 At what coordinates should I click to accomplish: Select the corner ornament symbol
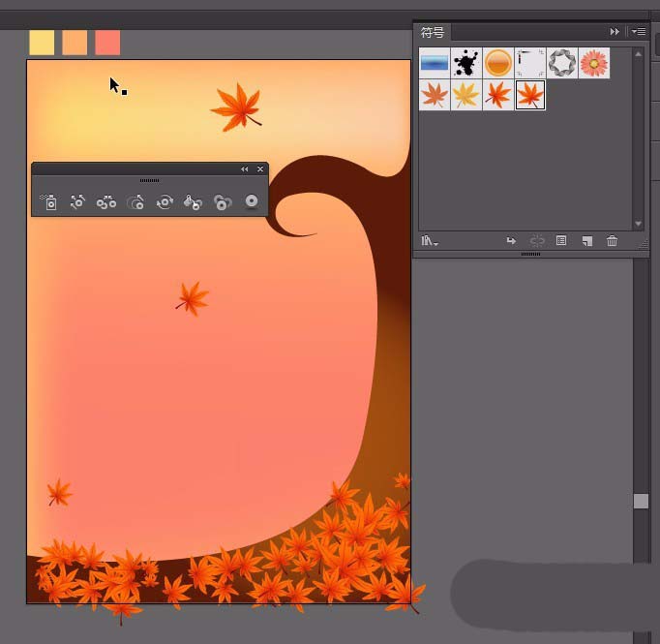[530, 63]
